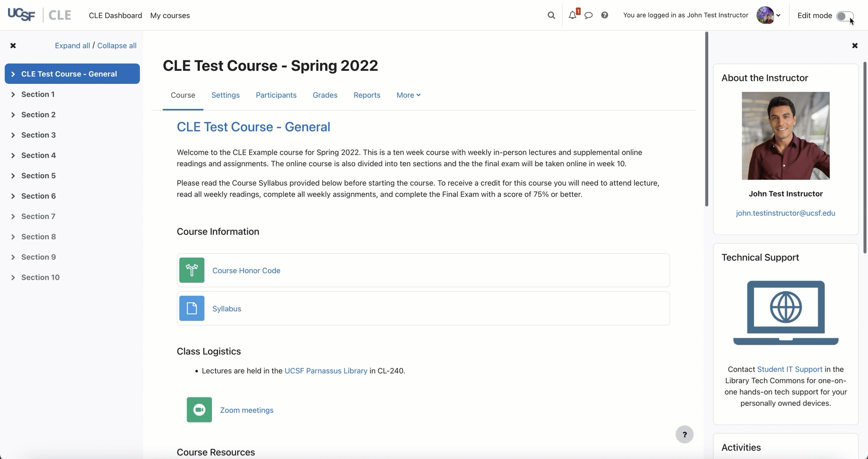868x459 pixels.
Task: Open the messaging speech bubble icon
Action: click(589, 15)
